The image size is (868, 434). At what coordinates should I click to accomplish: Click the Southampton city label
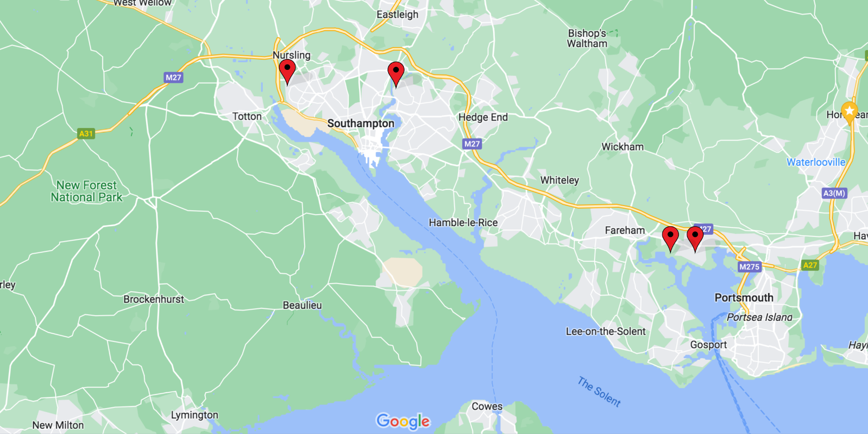pos(361,123)
